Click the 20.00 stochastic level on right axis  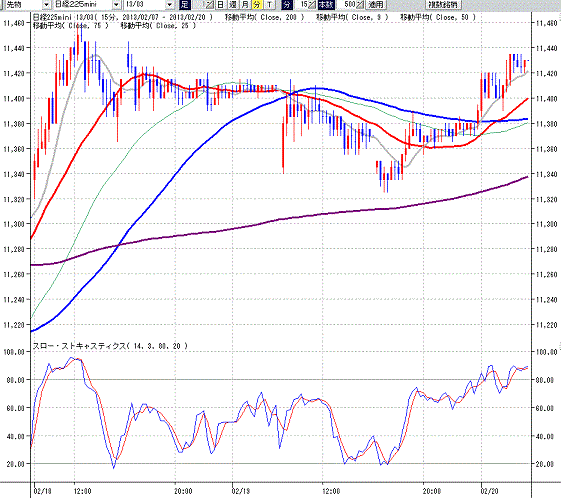[x=545, y=464]
